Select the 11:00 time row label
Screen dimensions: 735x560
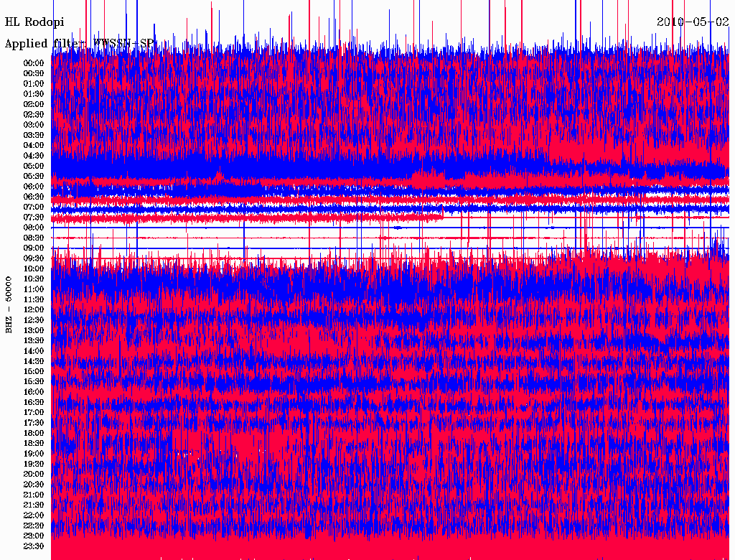[x=34, y=289]
